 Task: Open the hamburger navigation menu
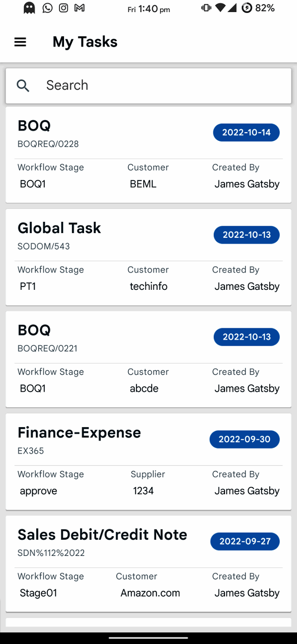click(x=20, y=42)
